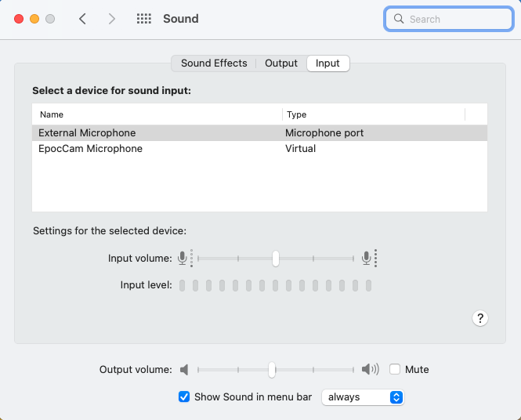
Task: Select the Input tab
Action: pos(327,63)
